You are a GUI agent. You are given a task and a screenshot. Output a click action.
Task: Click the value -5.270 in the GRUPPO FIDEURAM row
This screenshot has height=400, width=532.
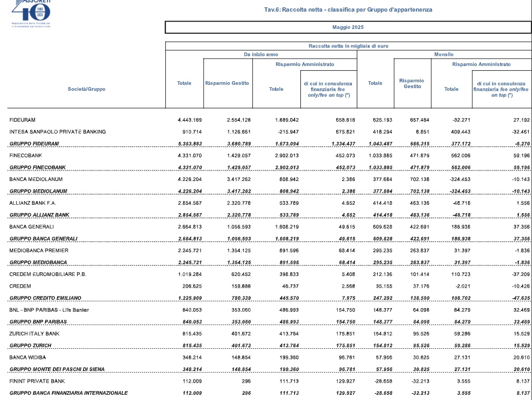pyautogui.click(x=522, y=144)
